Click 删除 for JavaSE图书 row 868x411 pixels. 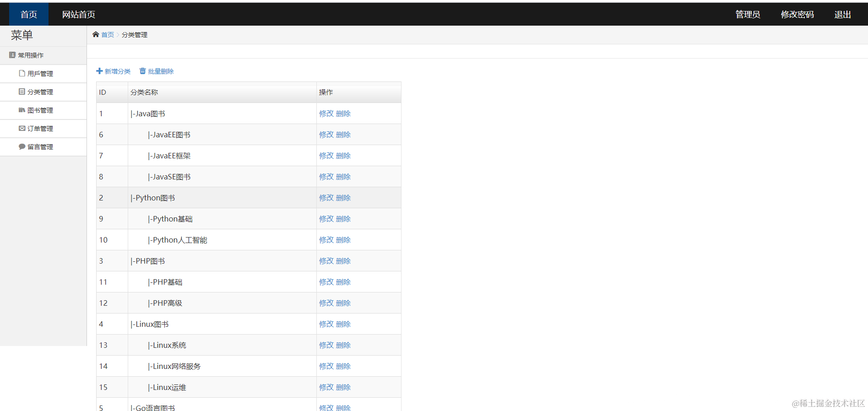coord(343,177)
